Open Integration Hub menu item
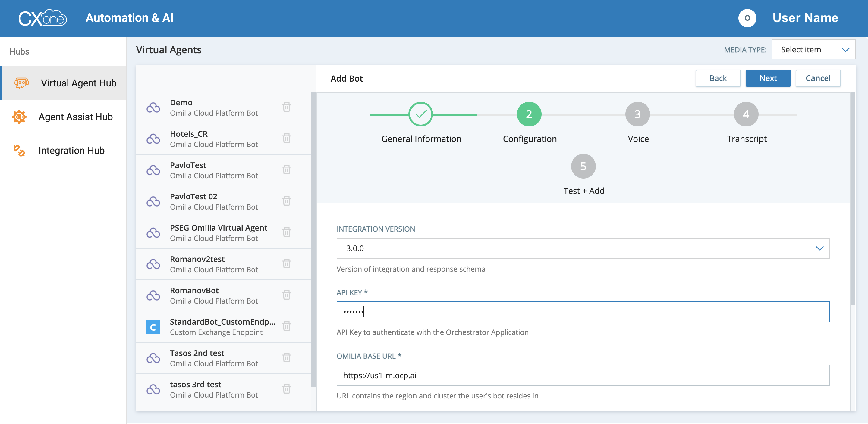The height and width of the screenshot is (424, 868). tap(71, 151)
